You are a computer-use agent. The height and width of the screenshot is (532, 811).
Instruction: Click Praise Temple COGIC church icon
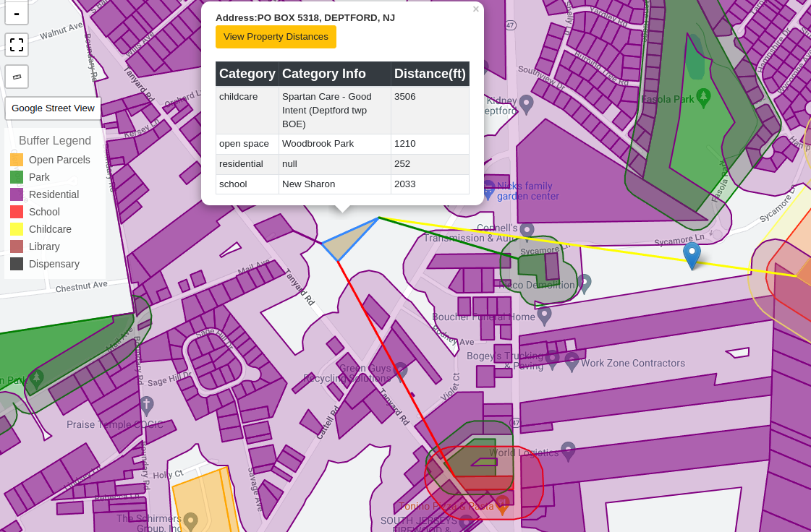tap(147, 406)
